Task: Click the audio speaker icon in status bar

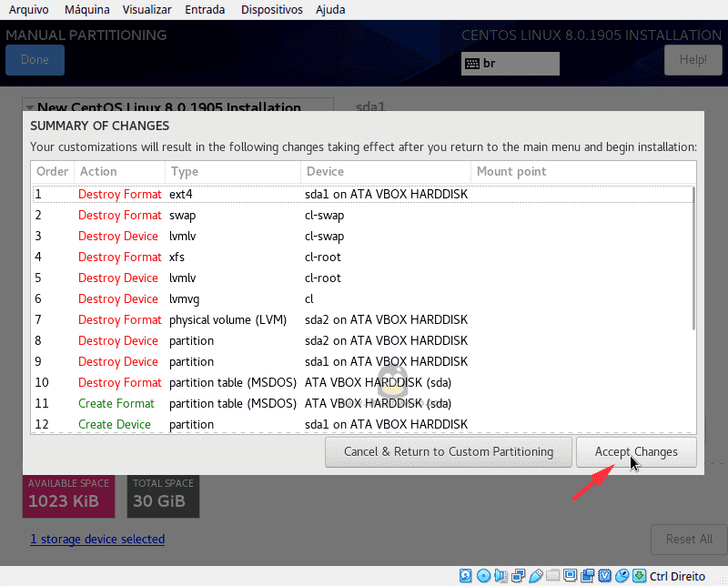Action: point(501,576)
